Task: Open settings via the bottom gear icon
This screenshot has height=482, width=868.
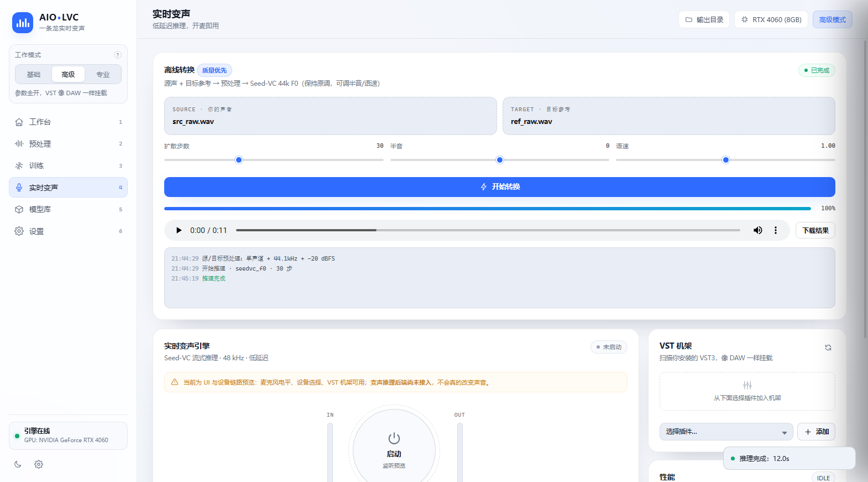Action: tap(39, 464)
